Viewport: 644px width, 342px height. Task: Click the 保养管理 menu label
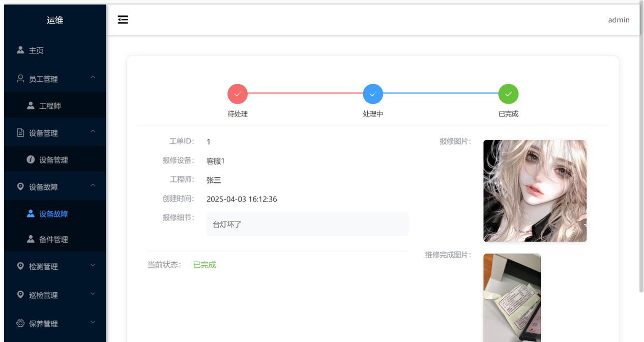(x=43, y=324)
